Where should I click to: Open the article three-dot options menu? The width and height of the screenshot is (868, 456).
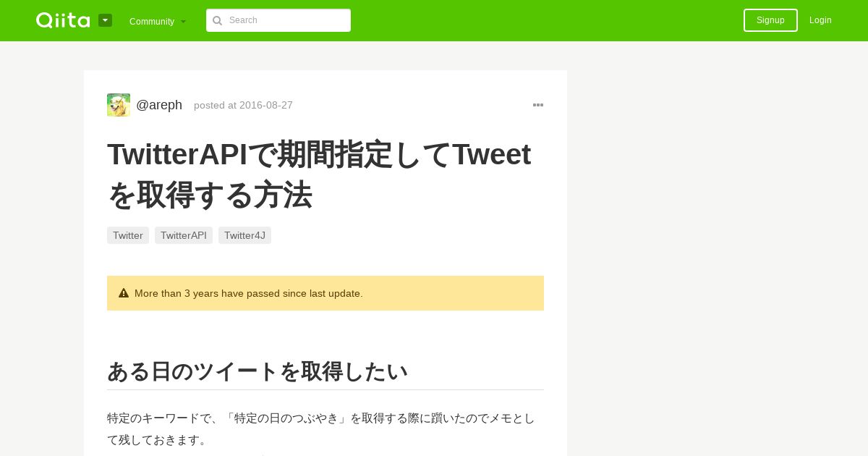point(538,105)
